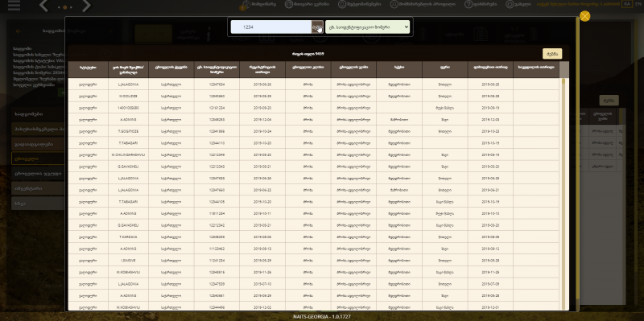Click the button above the background table at right
The image size is (644, 321).
coord(609,101)
